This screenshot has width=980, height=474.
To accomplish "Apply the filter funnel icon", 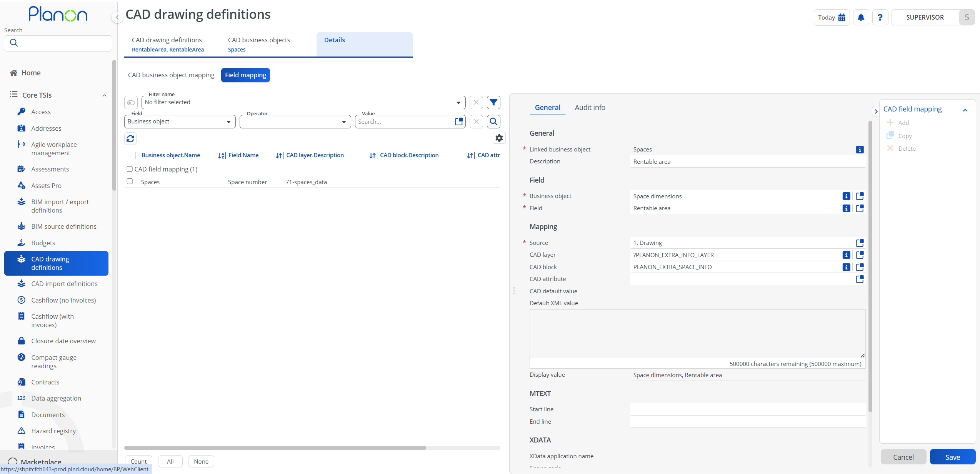I will coord(493,102).
